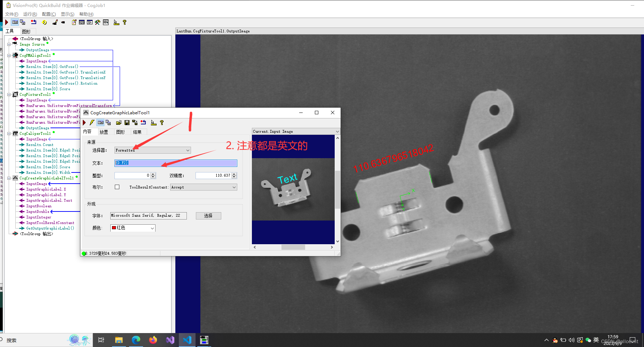Run CogCreateGraphicLabelTool1 with its play arrow
This screenshot has height=347, width=644.
point(84,123)
